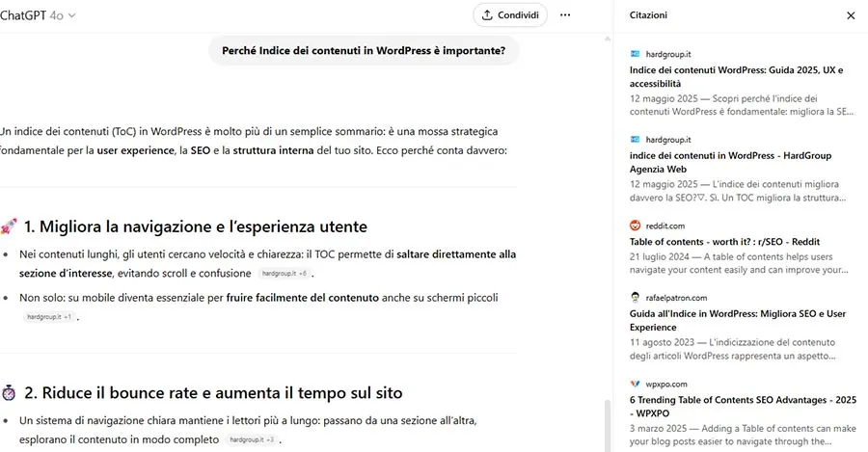Click the chat vertical scrollbar thumb
This screenshot has height=452, width=868.
[x=608, y=425]
